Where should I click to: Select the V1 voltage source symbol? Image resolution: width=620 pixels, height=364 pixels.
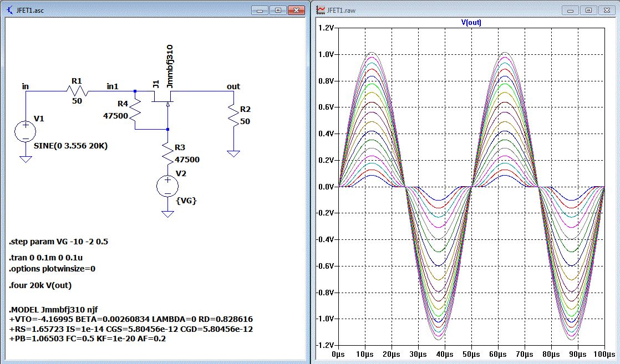(26, 131)
